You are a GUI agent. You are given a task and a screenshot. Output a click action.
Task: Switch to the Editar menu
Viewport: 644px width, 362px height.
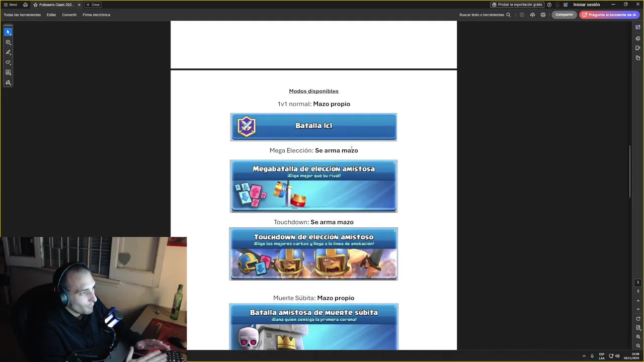point(51,15)
